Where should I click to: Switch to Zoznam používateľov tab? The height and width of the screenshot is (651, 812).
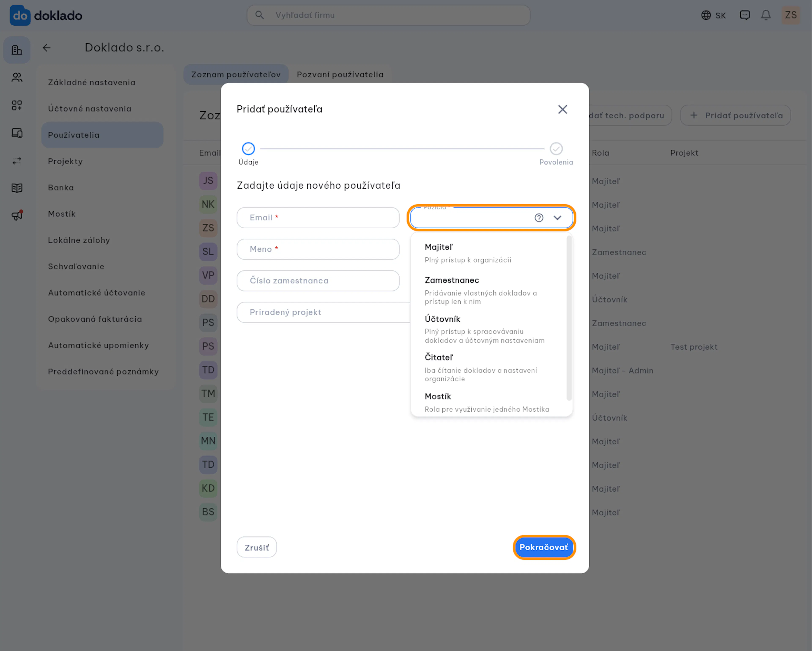[236, 75]
